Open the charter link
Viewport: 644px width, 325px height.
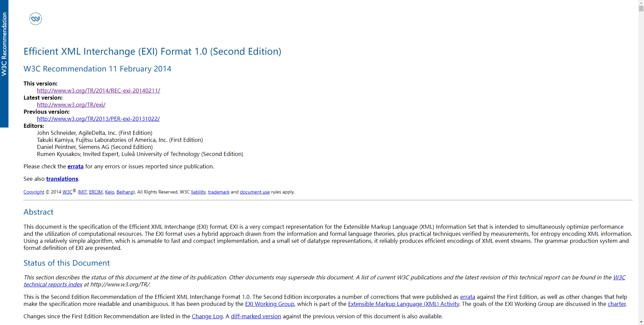click(617, 304)
